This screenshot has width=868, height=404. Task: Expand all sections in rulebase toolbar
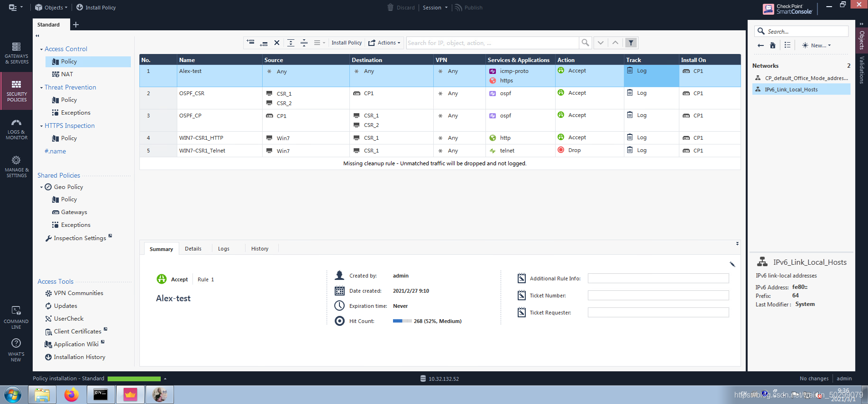(291, 43)
